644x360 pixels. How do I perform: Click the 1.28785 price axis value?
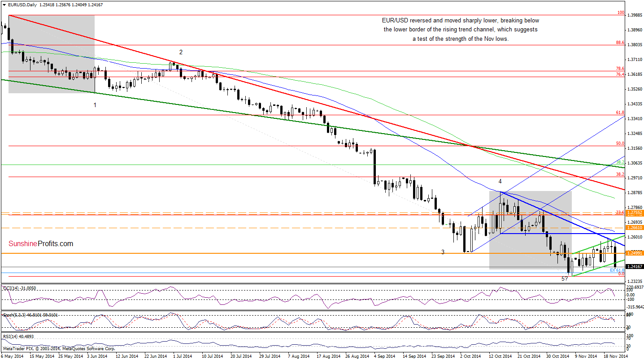click(x=635, y=193)
